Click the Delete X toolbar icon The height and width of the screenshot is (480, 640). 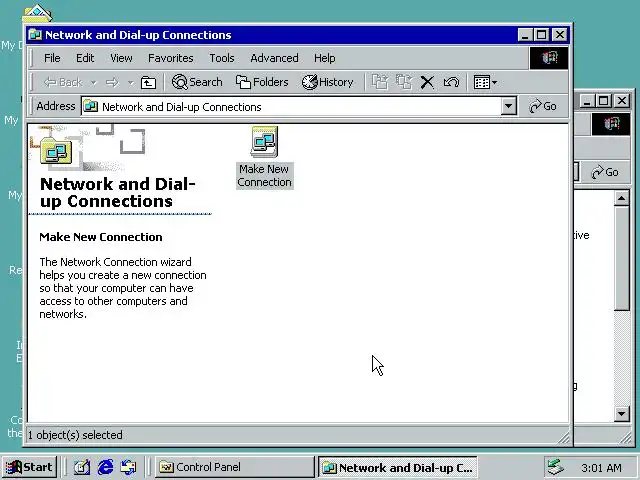(427, 82)
